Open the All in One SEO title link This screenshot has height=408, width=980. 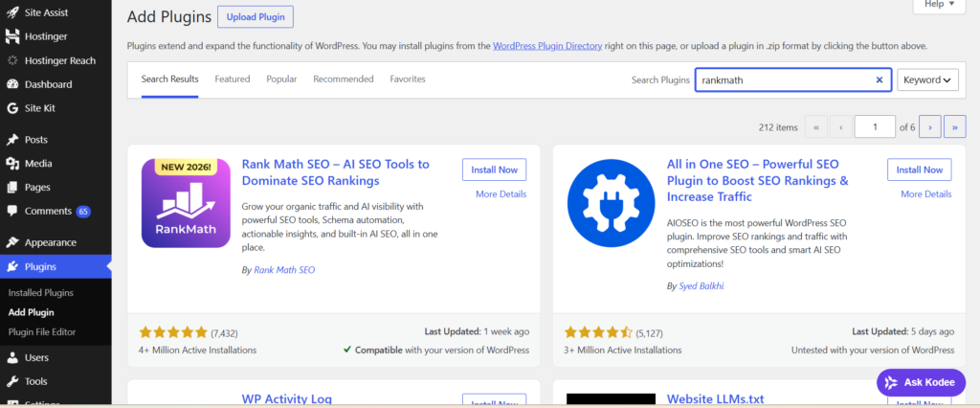pos(758,181)
